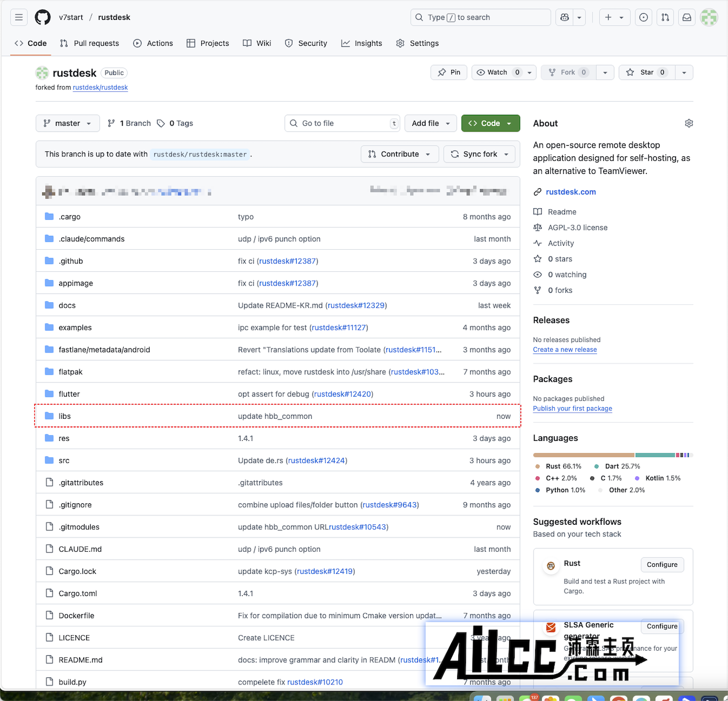The height and width of the screenshot is (701, 728).
Task: Click the LICENCE file icon
Action: [x=49, y=637]
